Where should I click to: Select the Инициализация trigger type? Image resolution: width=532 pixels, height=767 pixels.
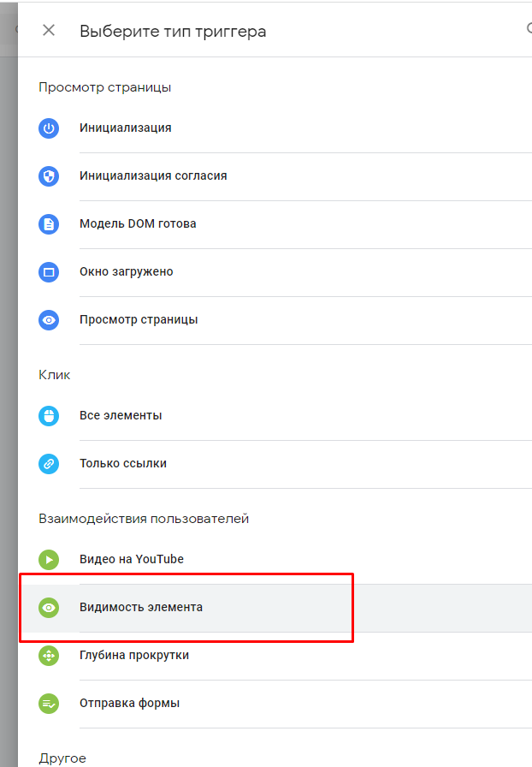[126, 128]
